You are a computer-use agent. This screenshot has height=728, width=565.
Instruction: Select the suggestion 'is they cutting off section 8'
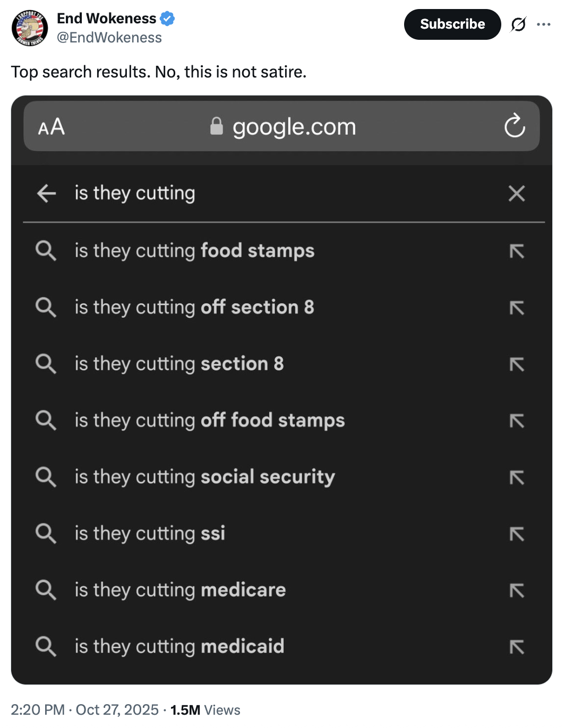[x=195, y=308]
